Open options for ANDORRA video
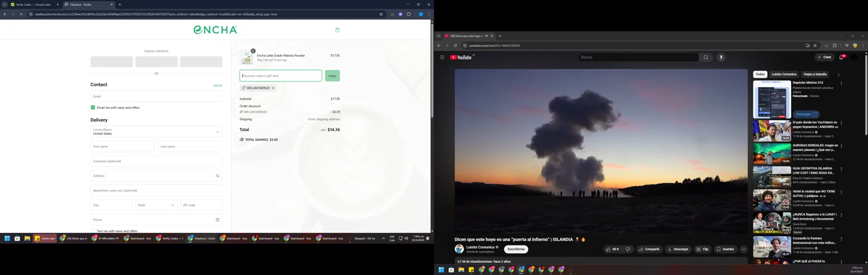The height and width of the screenshot is (275, 868). coord(841,123)
